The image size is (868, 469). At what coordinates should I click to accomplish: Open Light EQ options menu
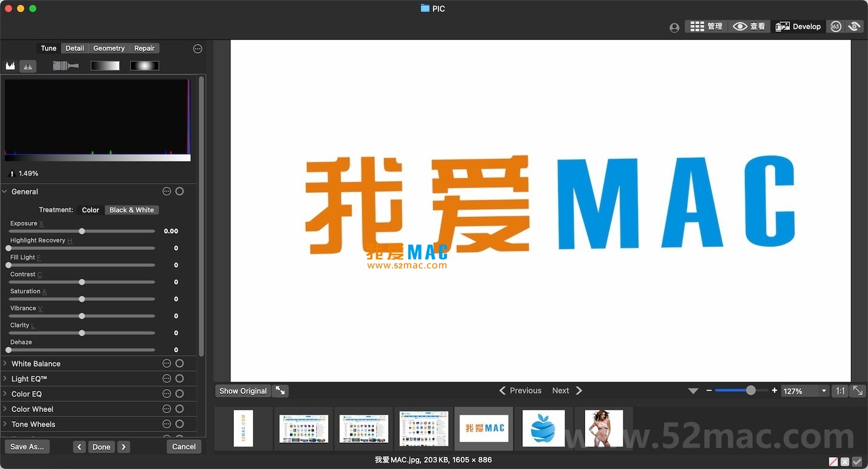[167, 378]
